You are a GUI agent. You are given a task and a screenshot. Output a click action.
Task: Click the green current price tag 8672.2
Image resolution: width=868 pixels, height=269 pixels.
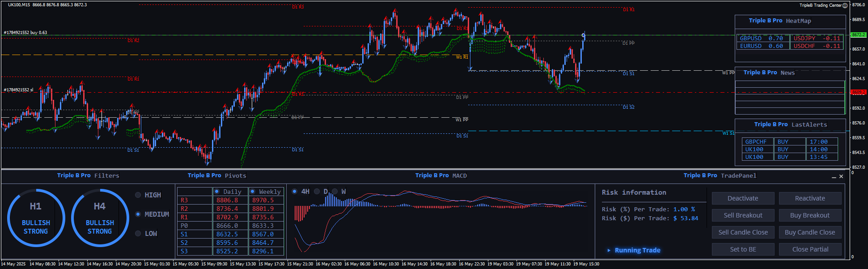coord(858,35)
